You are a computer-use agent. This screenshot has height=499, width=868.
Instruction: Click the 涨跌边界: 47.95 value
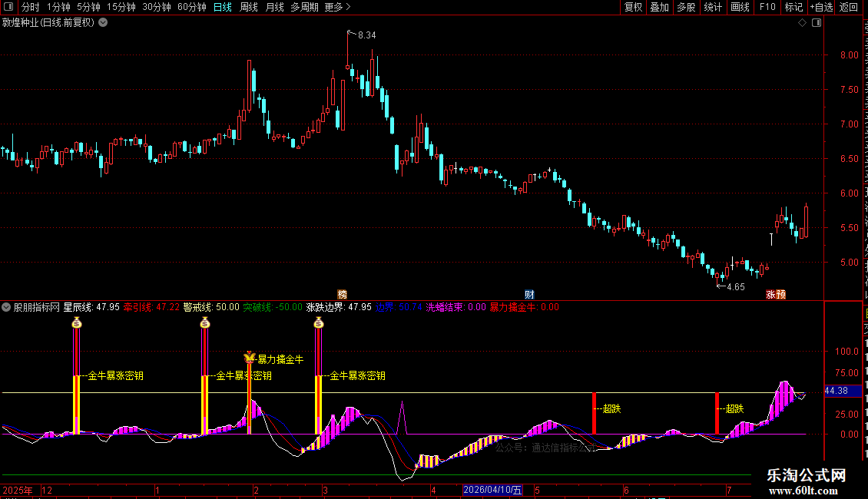point(339,307)
